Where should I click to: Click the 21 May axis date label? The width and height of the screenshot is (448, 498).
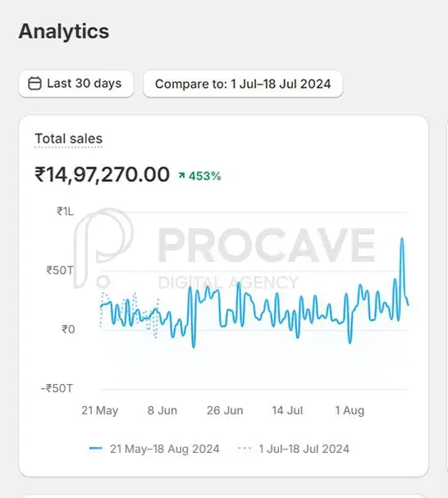tap(100, 410)
